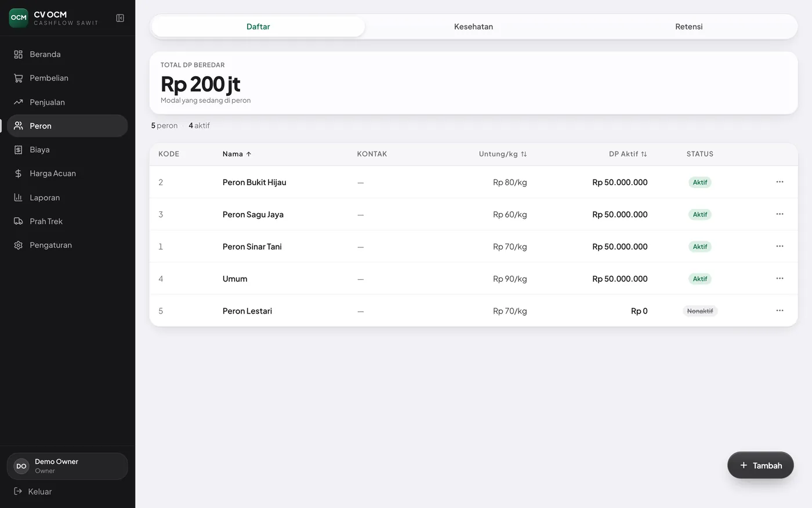Open more options for Peron Sinar Tani
The height and width of the screenshot is (508, 812).
coord(780,247)
